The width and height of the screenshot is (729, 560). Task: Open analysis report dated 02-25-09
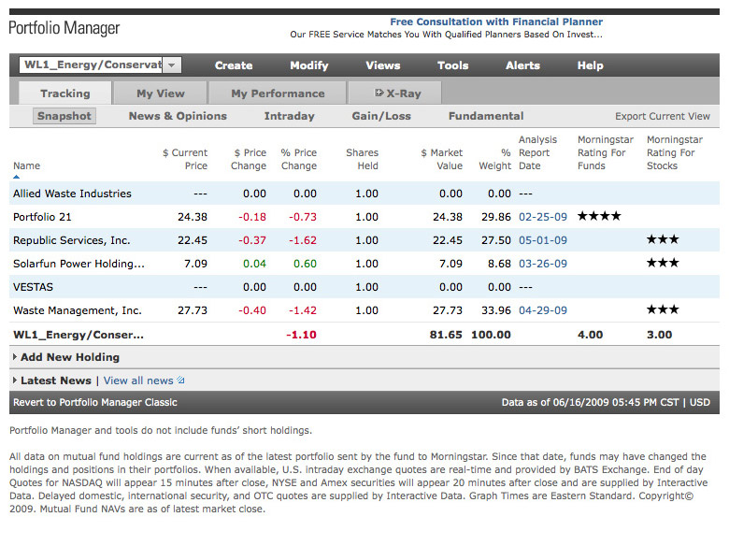click(x=543, y=217)
